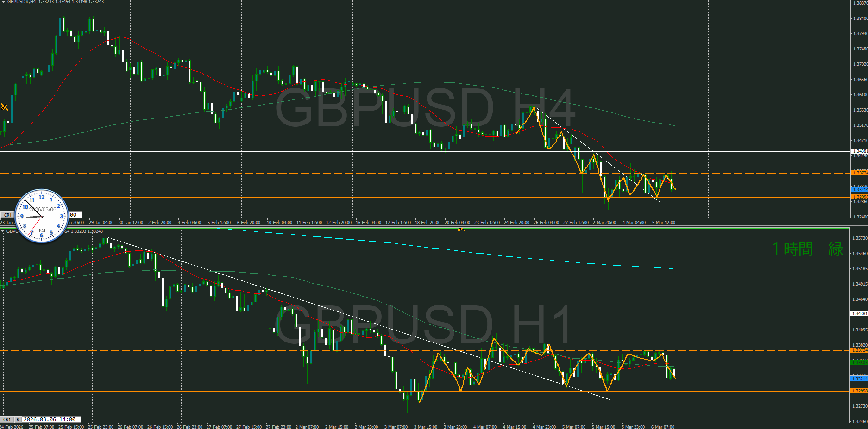Click the 2026.03.06 14:00 date field
Viewport: 868px width, 429px height.
click(x=50, y=419)
